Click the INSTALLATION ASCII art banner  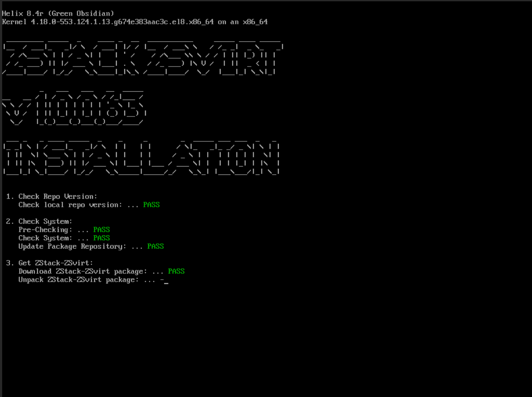pyautogui.click(x=141, y=158)
